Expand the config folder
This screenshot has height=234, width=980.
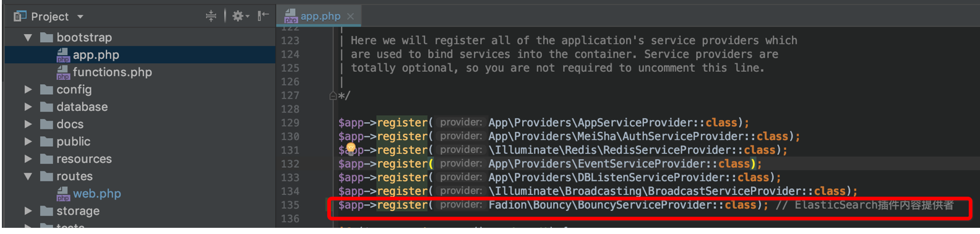(28, 90)
